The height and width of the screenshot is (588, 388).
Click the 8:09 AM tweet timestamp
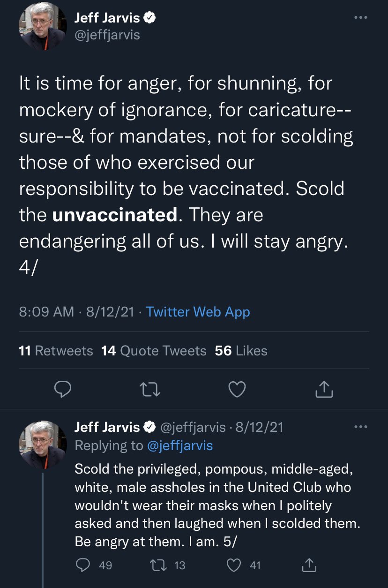(x=46, y=312)
